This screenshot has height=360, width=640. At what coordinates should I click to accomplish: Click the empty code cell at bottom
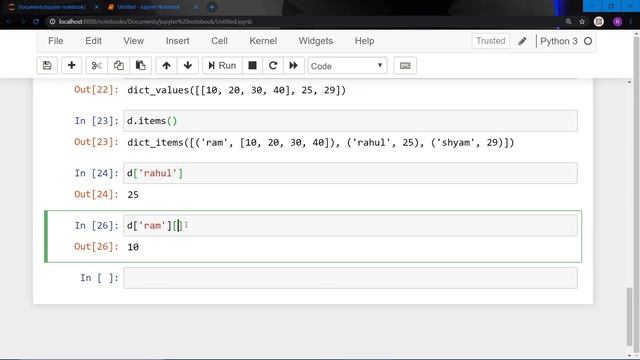point(350,278)
